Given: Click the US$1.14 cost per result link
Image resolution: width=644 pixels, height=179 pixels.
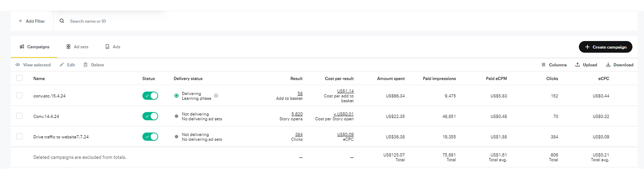Looking at the screenshot, I should coord(345,91).
